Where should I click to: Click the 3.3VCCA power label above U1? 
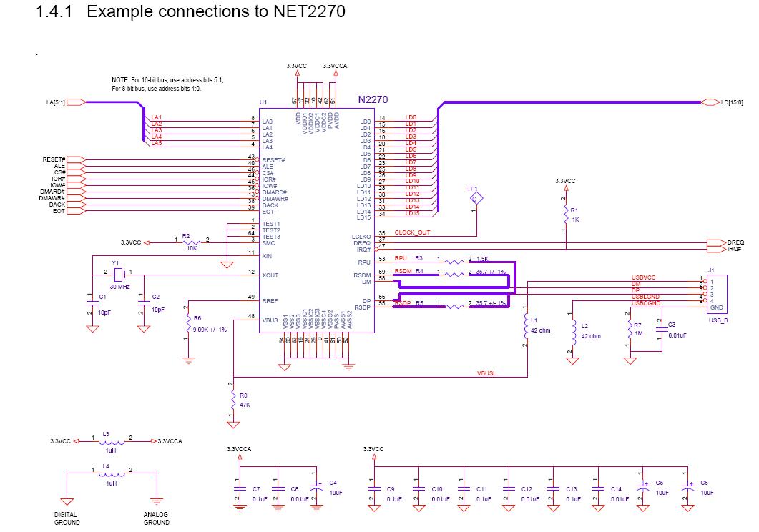coord(335,66)
